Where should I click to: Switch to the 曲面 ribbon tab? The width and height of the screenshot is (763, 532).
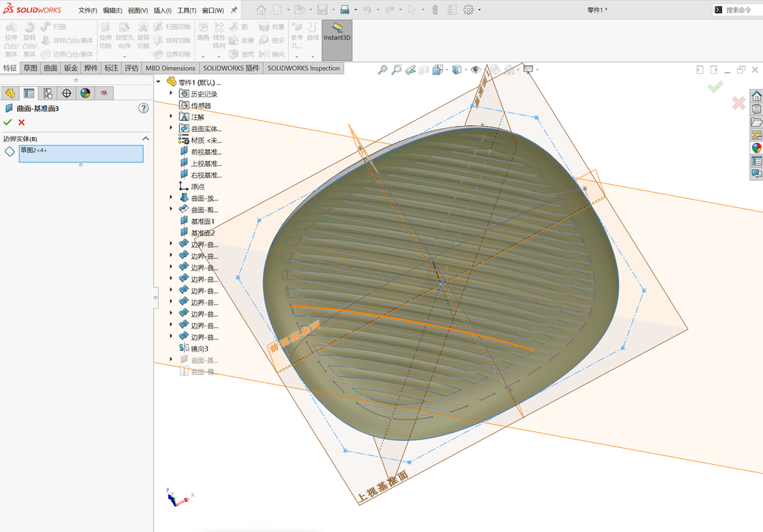(51, 68)
